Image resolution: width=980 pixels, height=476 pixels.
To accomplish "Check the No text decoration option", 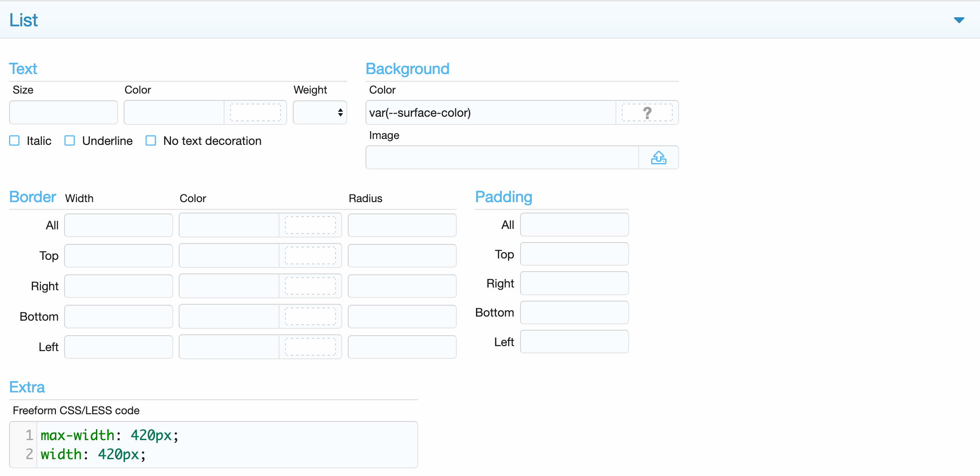I will click(151, 141).
